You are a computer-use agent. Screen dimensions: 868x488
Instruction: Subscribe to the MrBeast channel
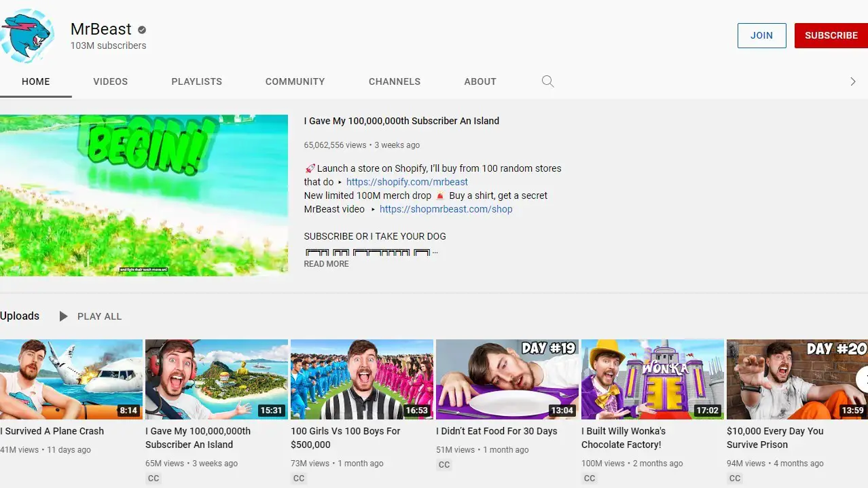click(x=831, y=35)
